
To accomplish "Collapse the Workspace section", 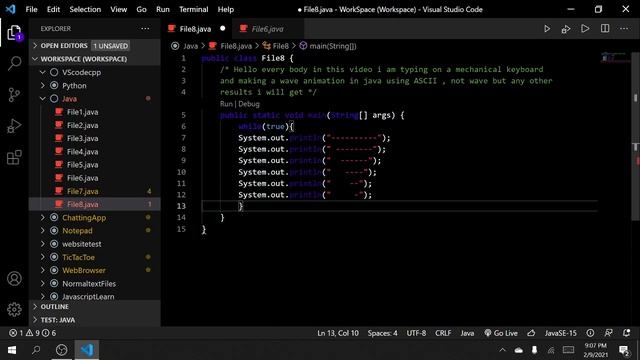I will 95,59.
